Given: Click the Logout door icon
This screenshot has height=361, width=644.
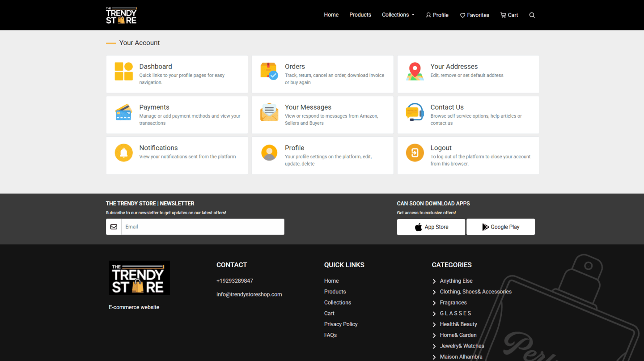Looking at the screenshot, I should [415, 153].
